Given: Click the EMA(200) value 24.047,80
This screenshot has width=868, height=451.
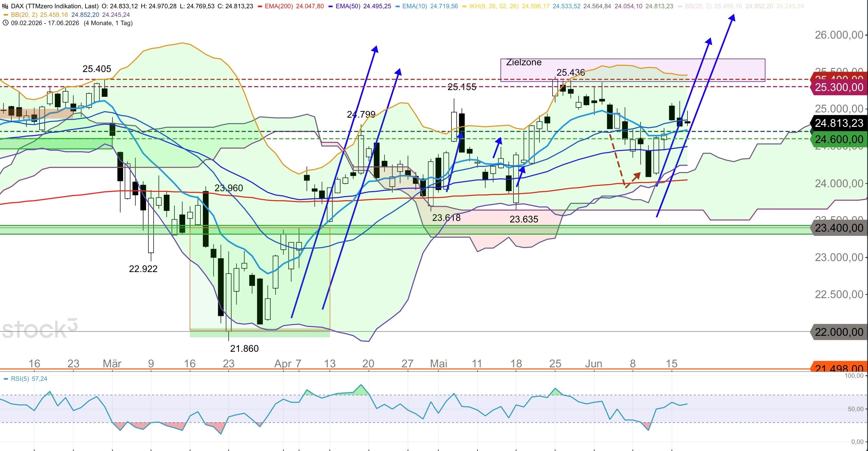Looking at the screenshot, I should pyautogui.click(x=310, y=6).
